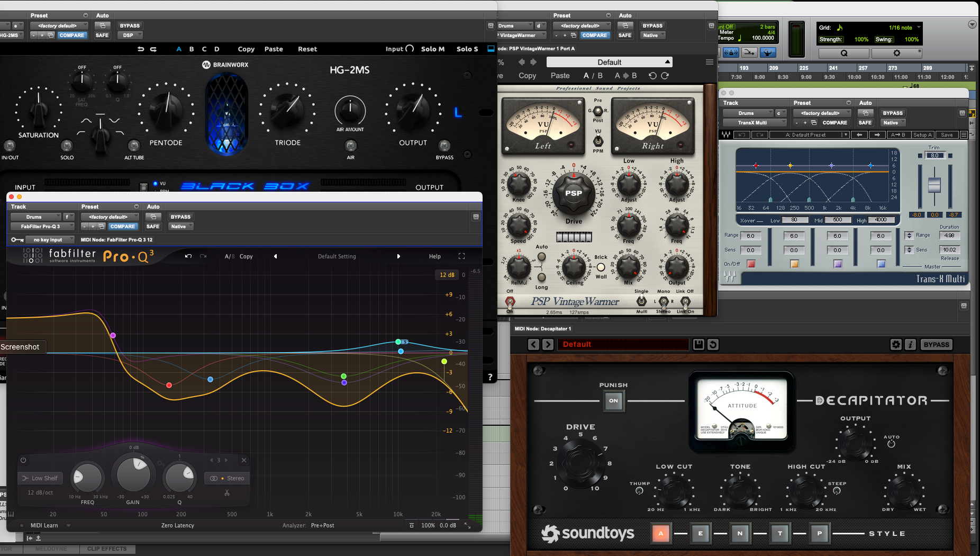Go to previous preset in Pro-Q 3

[275, 256]
